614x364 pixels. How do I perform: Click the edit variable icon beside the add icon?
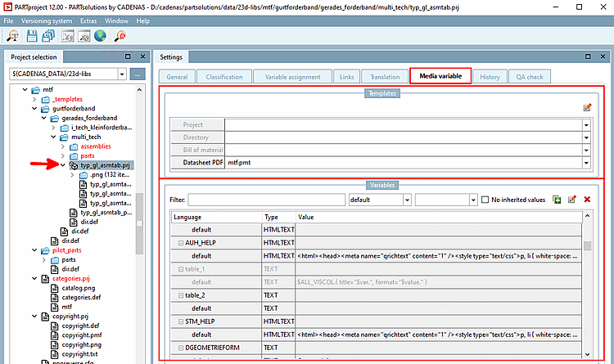571,199
